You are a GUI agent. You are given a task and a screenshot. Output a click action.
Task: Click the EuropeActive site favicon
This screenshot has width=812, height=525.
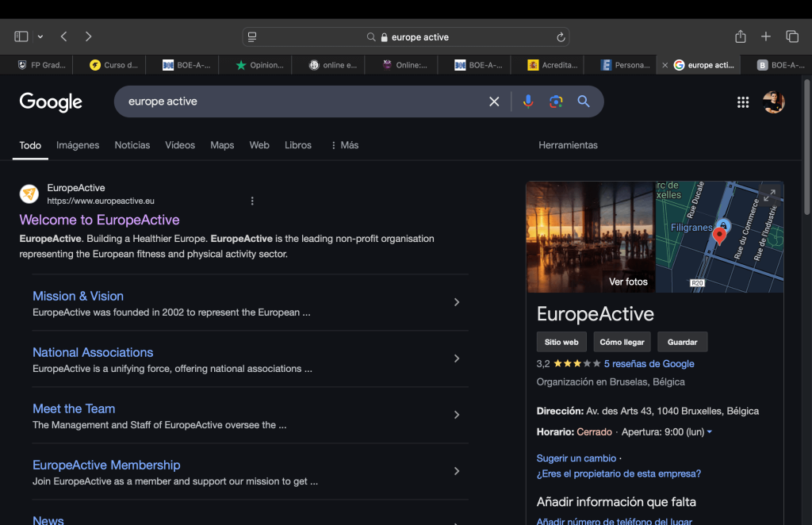coord(29,194)
